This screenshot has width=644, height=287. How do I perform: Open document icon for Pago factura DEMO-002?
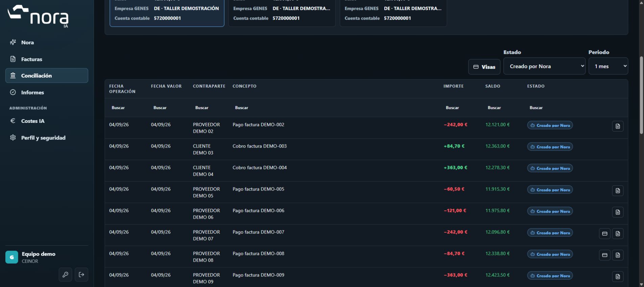(x=618, y=126)
